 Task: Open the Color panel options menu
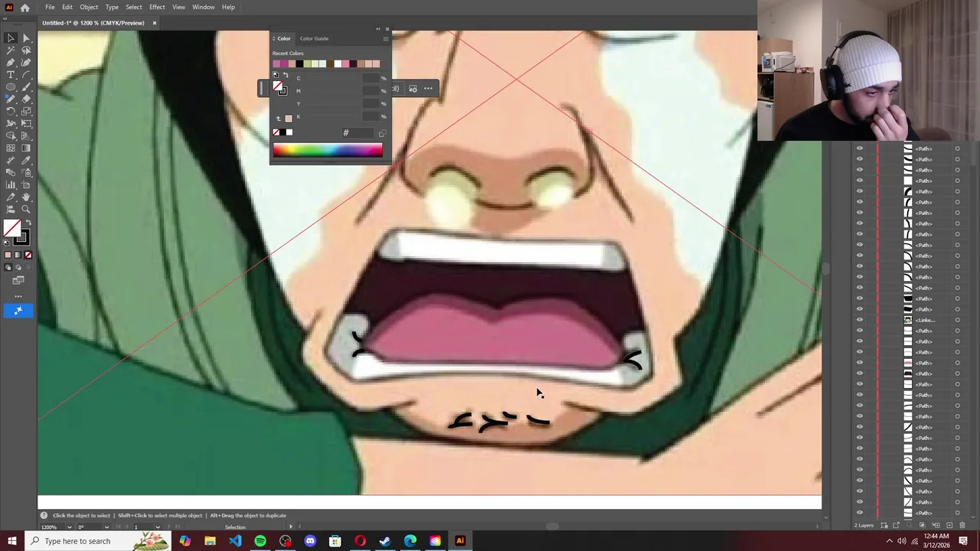pyautogui.click(x=386, y=37)
